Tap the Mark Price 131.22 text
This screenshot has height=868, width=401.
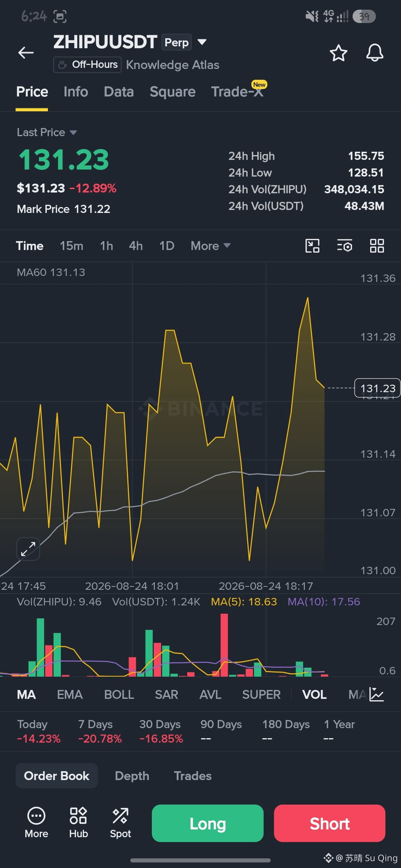pos(63,209)
